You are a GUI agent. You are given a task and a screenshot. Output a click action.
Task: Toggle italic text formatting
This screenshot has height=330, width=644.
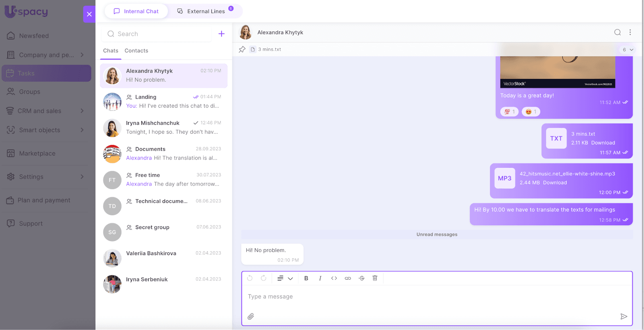[x=320, y=278]
